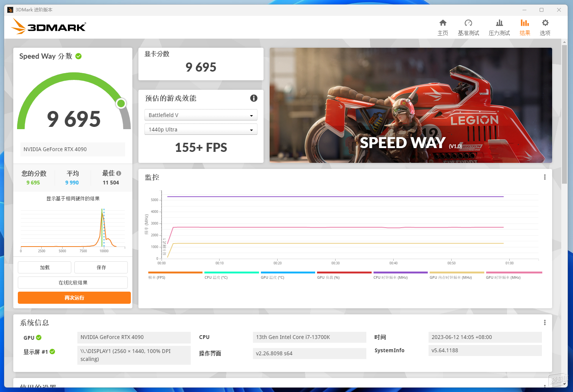Screen dimensions: 573x392
Task: Click the 显示基于相同硬件的结果 label
Action: click(x=73, y=198)
